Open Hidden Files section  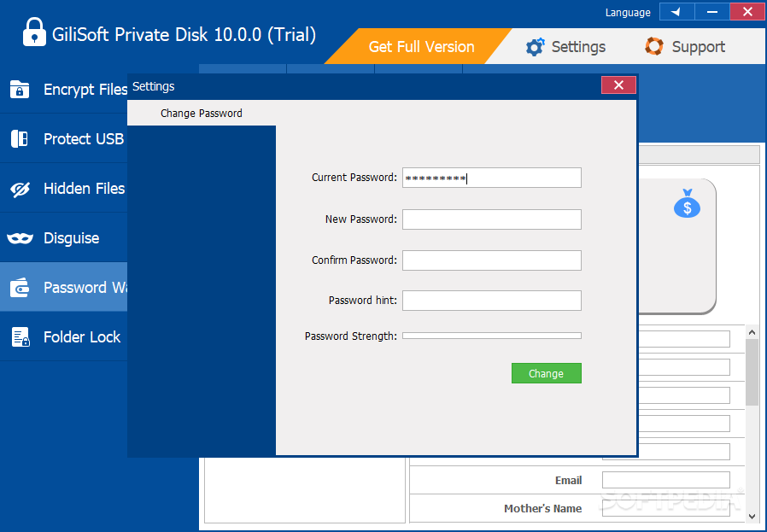click(x=63, y=188)
